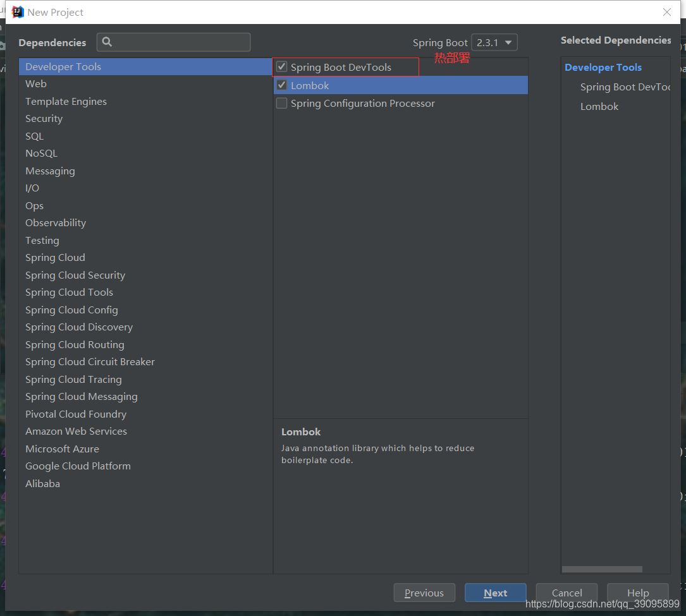Open Spring Cloud Security category
The height and width of the screenshot is (616, 686).
click(x=145, y=275)
